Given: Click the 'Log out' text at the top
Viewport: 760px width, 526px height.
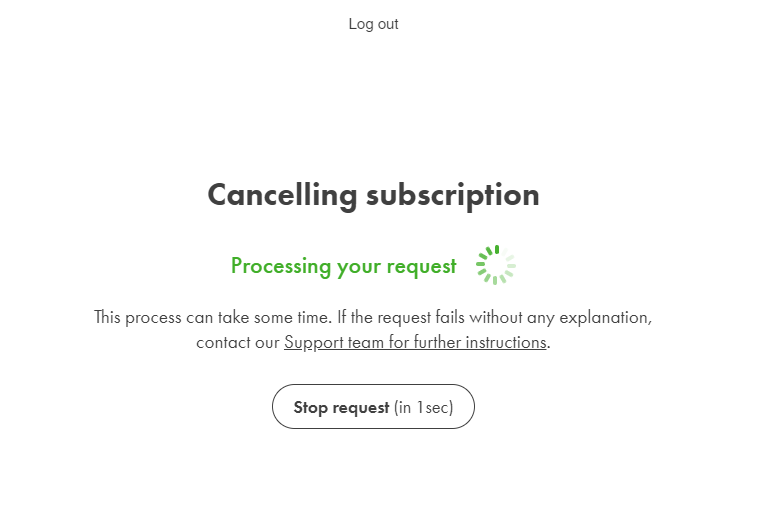Looking at the screenshot, I should [x=373, y=24].
